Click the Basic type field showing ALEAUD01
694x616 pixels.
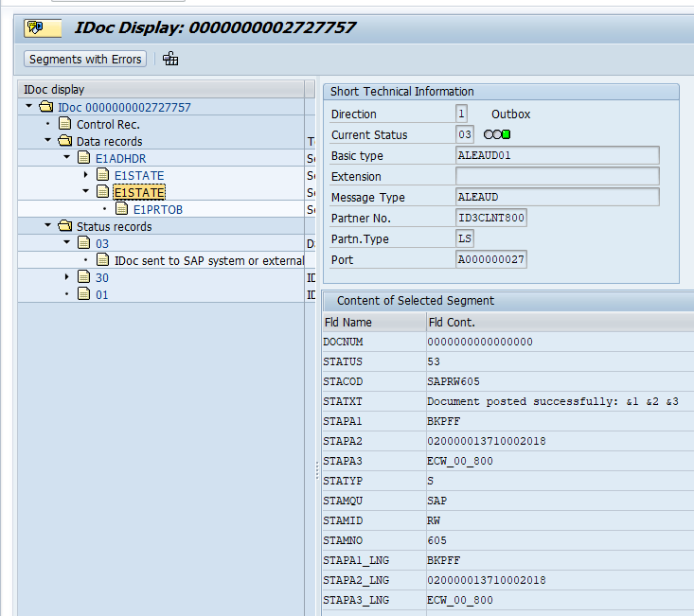[557, 155]
